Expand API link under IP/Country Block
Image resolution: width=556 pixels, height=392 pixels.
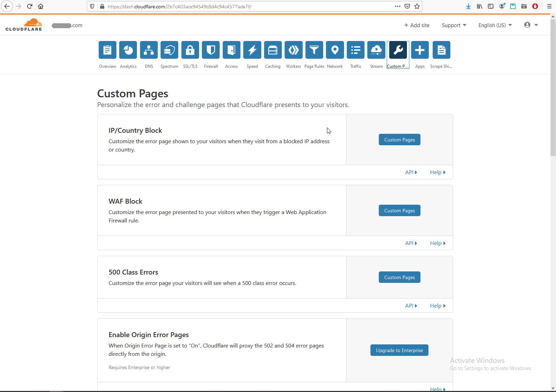tap(411, 172)
